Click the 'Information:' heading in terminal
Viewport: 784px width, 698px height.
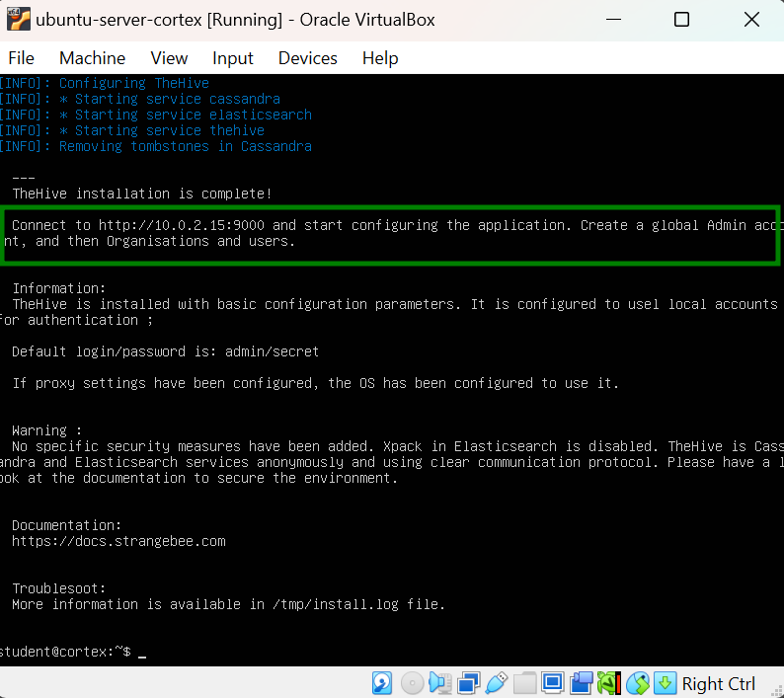(x=59, y=288)
